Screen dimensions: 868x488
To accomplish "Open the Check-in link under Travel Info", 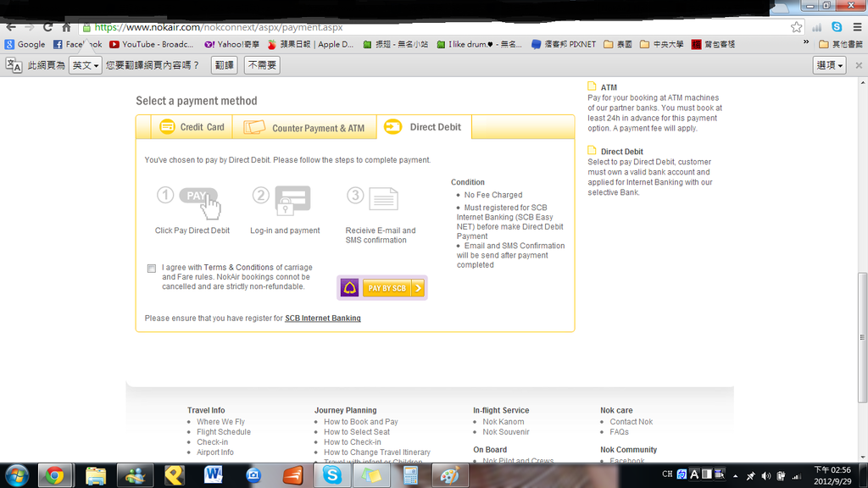I will pos(212,442).
